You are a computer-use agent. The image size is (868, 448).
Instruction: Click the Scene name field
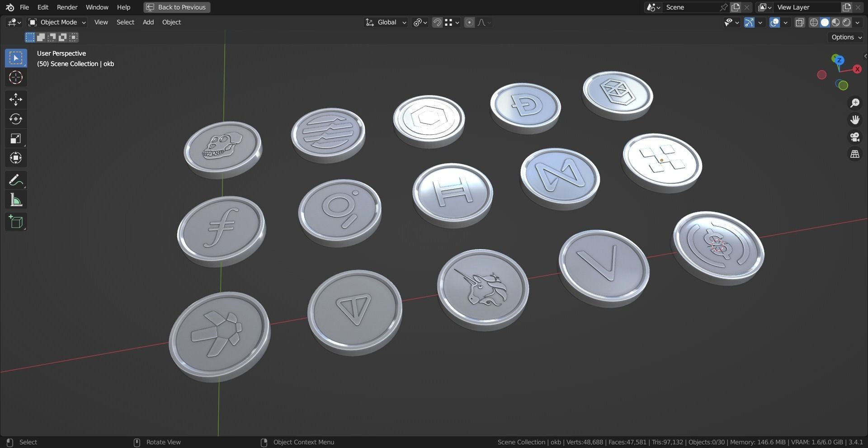[x=691, y=7]
